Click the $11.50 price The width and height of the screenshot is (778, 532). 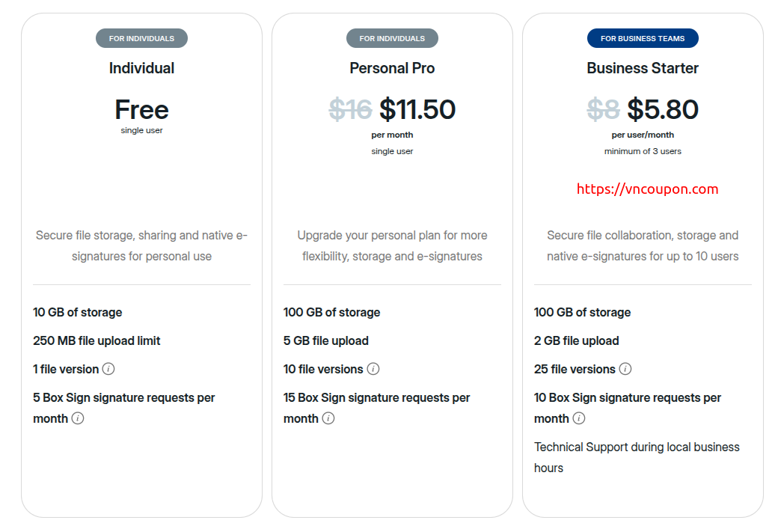(x=417, y=110)
